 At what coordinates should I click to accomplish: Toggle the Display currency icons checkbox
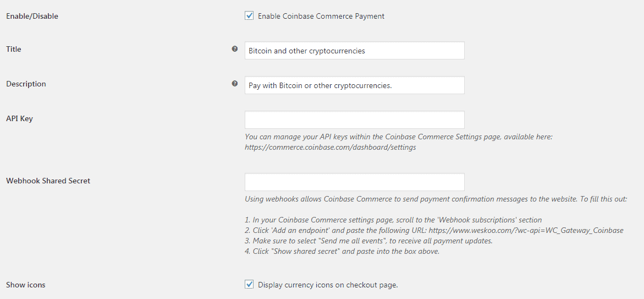click(249, 284)
